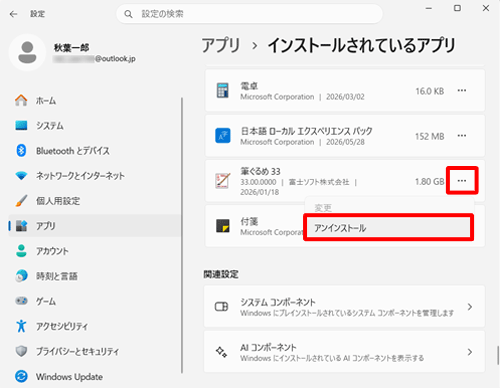
Task: Click the アプリ breadcrumb link
Action: pyautogui.click(x=221, y=45)
